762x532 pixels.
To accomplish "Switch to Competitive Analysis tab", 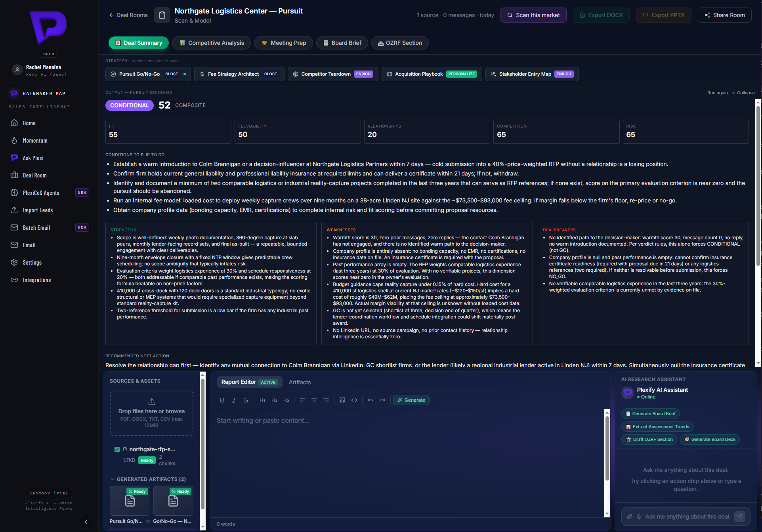I will coord(211,43).
